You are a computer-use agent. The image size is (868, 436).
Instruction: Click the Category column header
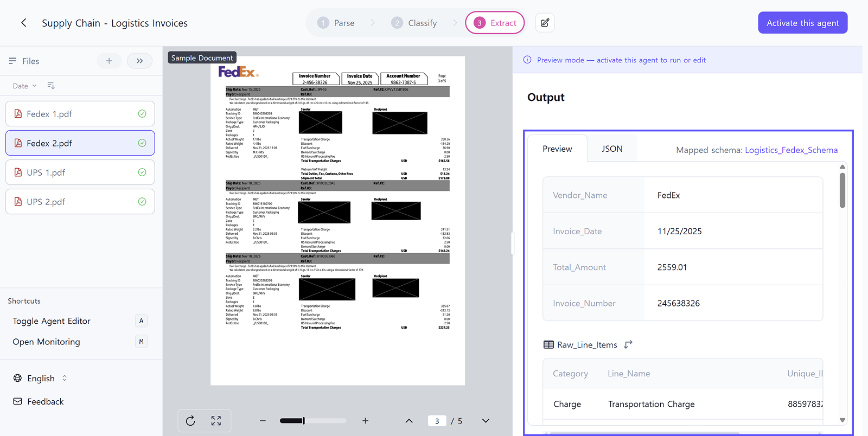click(570, 374)
